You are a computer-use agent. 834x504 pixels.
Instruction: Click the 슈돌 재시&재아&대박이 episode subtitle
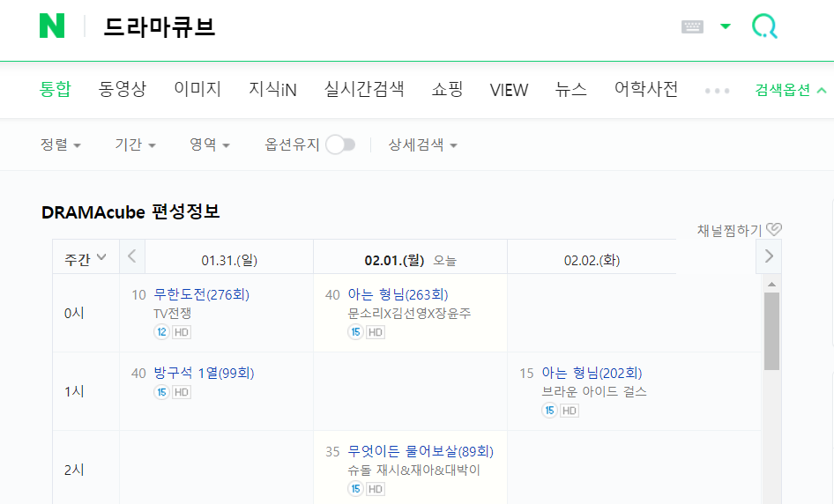(x=413, y=470)
